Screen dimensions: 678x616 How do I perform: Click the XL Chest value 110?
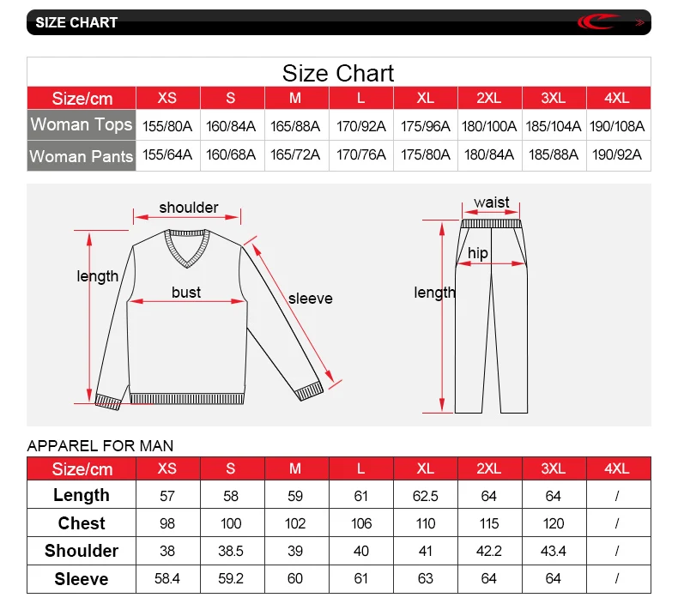(426, 524)
